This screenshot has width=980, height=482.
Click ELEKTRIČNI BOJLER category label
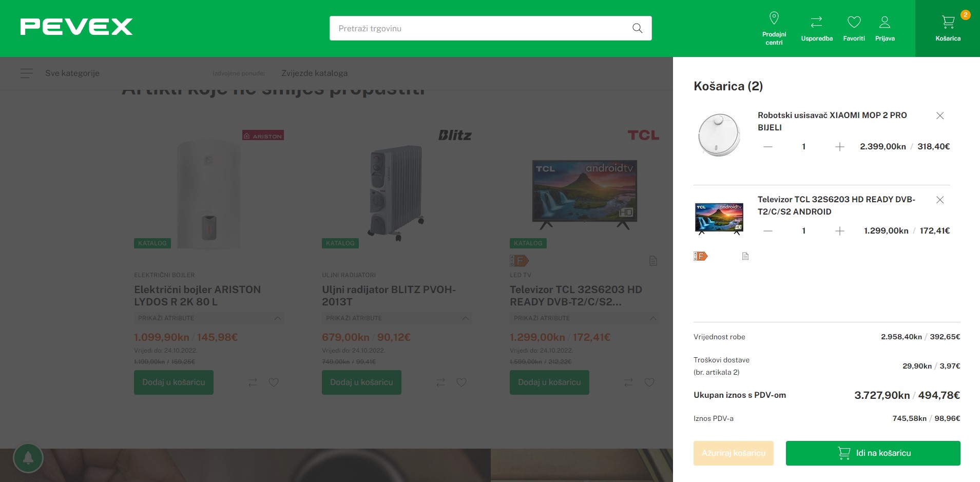[164, 275]
